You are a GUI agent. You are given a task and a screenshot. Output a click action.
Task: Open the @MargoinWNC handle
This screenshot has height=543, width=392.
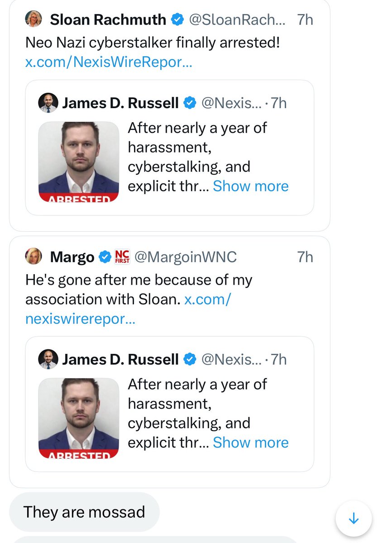click(186, 257)
